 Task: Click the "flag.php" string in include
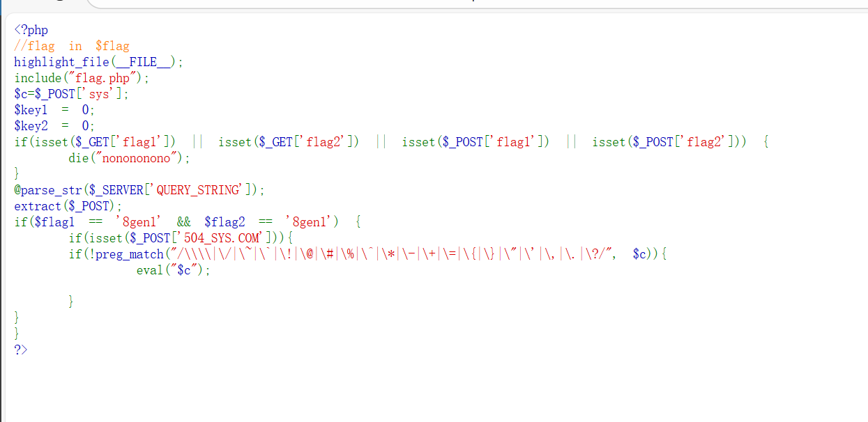pos(103,78)
